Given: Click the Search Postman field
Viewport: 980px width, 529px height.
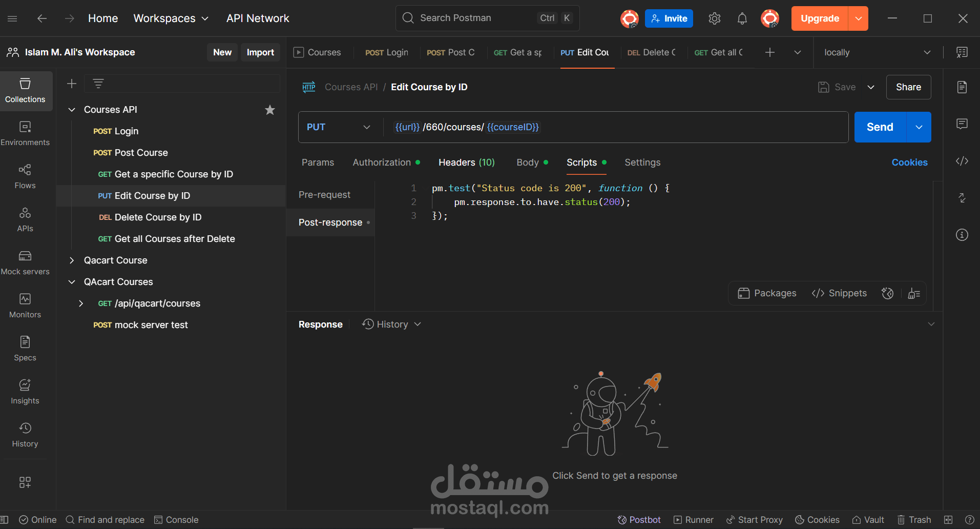Looking at the screenshot, I should pos(487,18).
